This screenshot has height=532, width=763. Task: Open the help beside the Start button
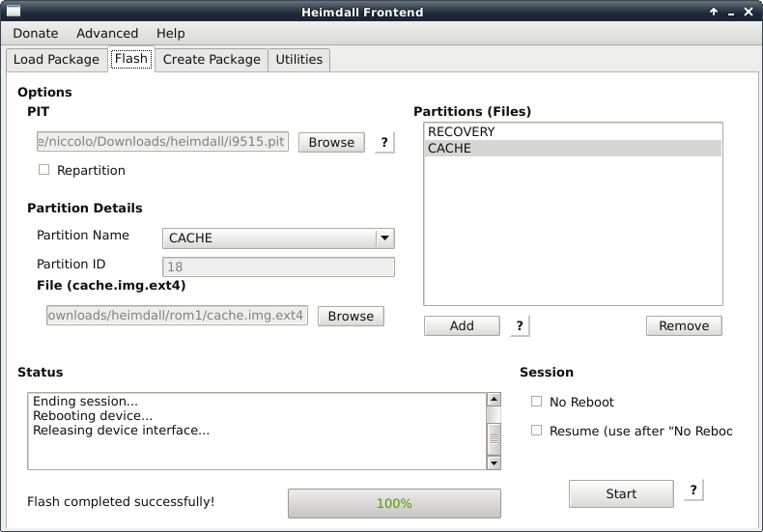pos(693,490)
